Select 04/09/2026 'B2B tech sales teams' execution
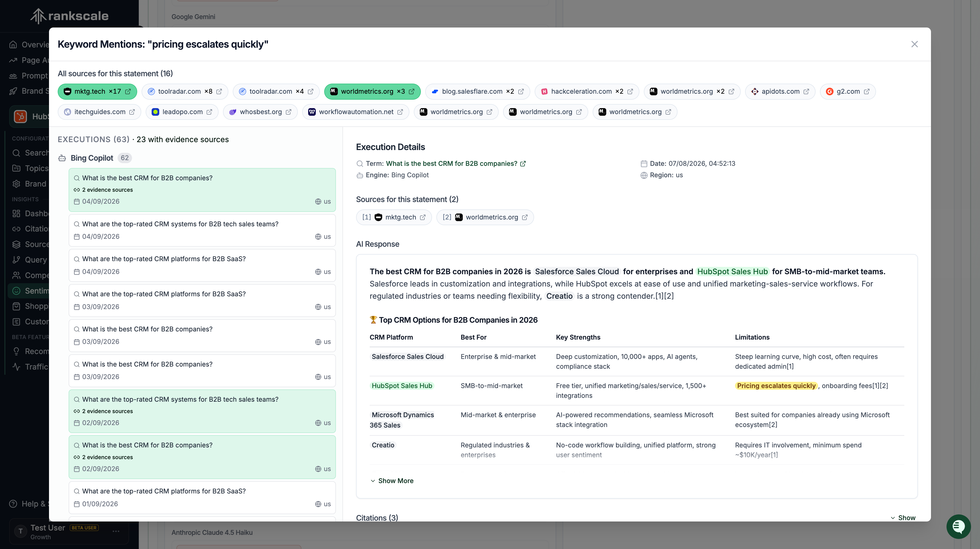The height and width of the screenshot is (549, 980). [x=202, y=230]
